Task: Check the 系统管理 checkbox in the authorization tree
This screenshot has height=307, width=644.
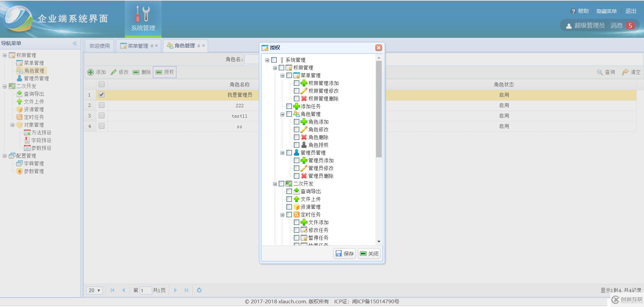Action: point(274,60)
